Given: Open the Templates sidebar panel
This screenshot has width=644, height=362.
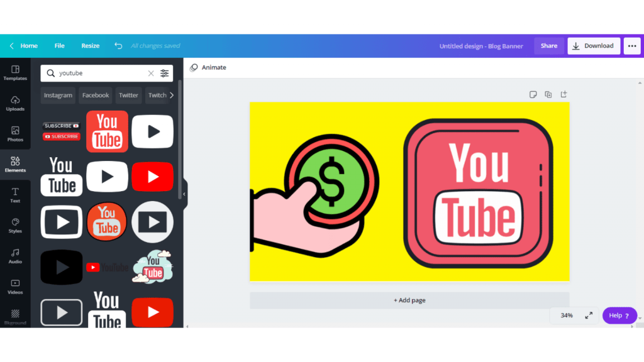Looking at the screenshot, I should pos(15,73).
